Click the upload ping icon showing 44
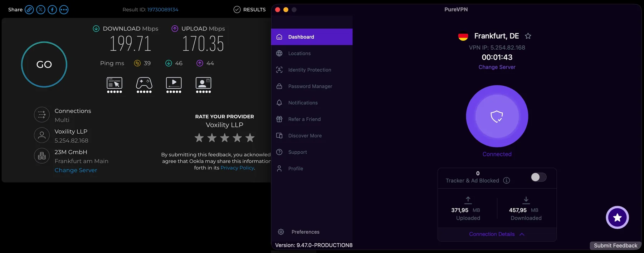This screenshot has width=644, height=253. pyautogui.click(x=200, y=63)
